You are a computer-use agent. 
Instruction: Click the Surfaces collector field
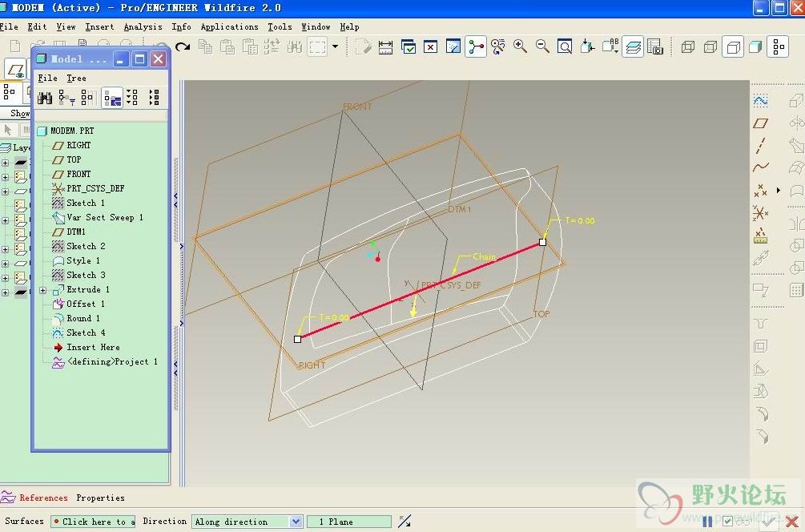click(x=92, y=522)
